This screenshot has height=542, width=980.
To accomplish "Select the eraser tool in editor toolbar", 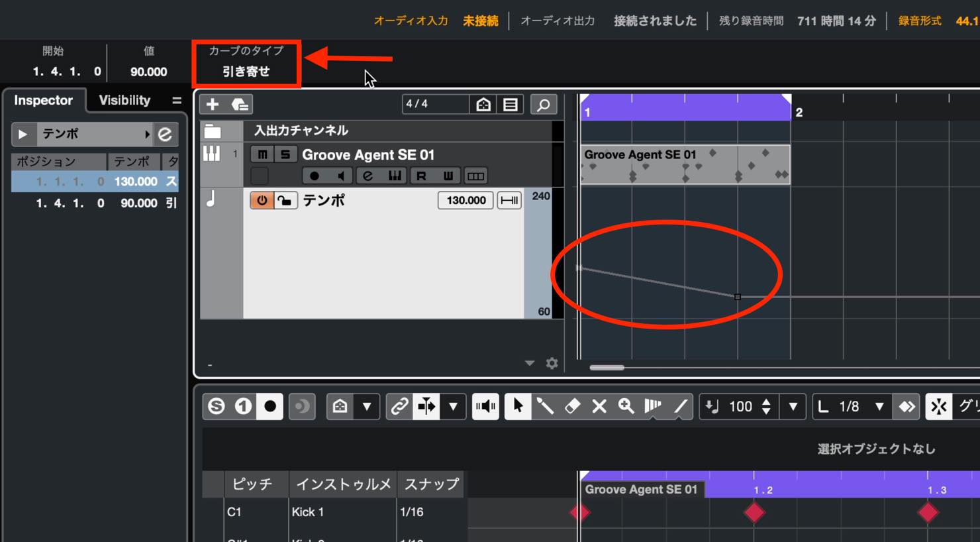I will coord(572,406).
